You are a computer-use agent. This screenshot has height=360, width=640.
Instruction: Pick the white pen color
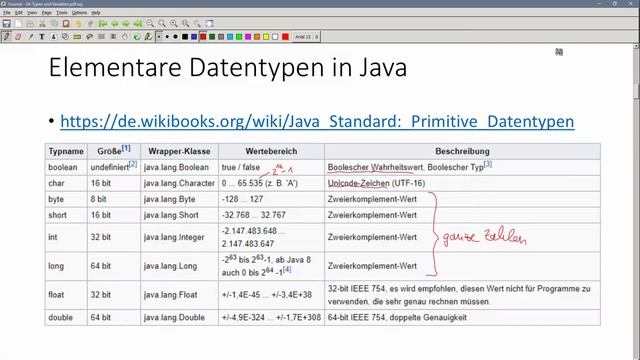click(275, 37)
